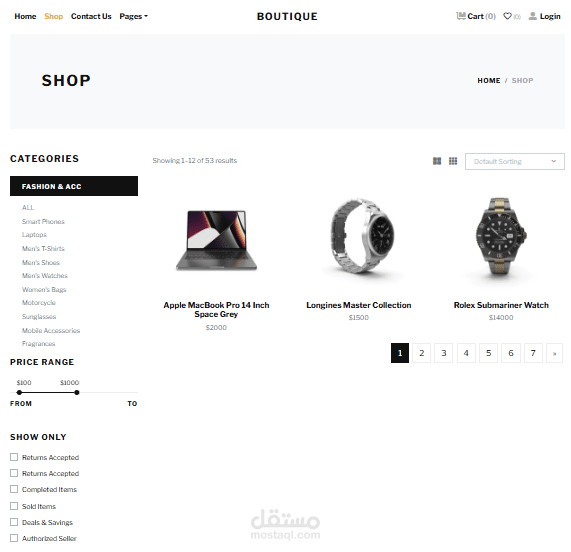Expand the Pages menu dropdown

[x=133, y=16]
